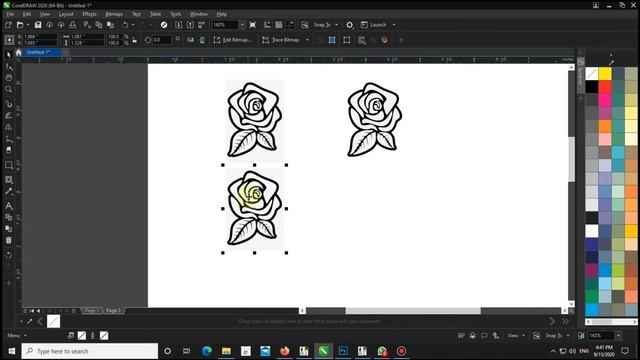Activate the Text tool

pos(9,206)
